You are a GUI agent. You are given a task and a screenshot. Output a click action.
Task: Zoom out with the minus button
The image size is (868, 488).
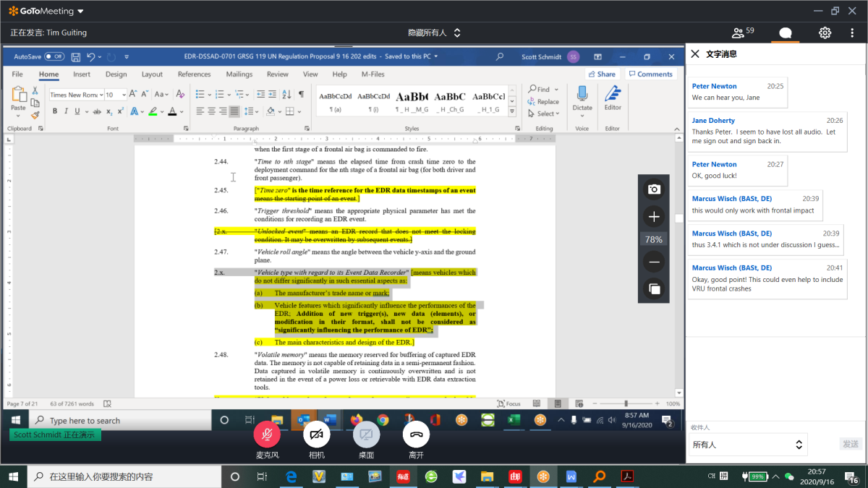[654, 262]
